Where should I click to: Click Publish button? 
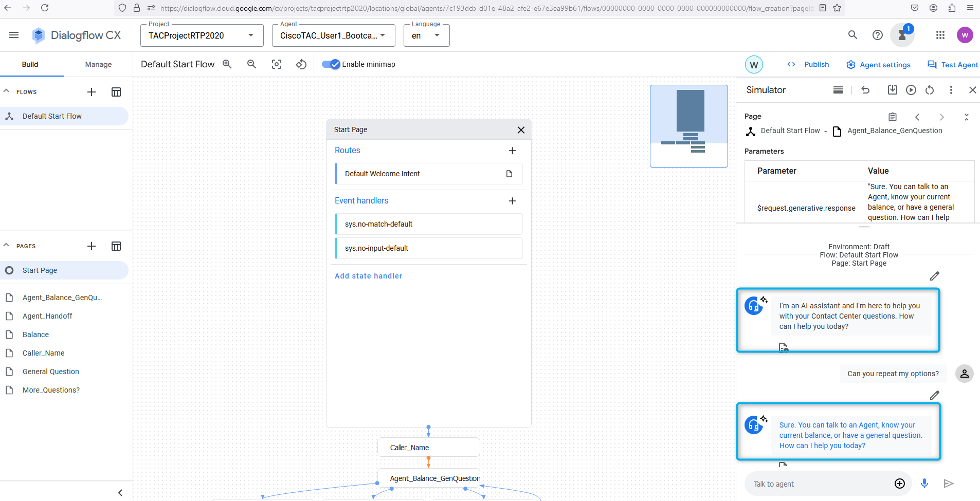808,64
